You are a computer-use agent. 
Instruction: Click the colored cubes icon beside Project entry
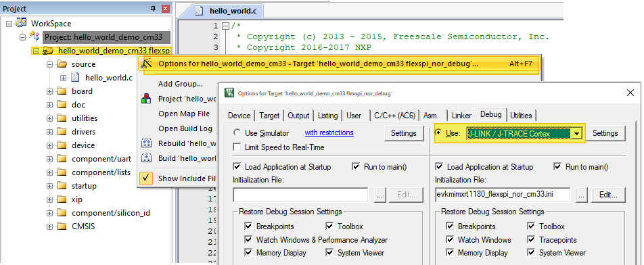(146, 99)
